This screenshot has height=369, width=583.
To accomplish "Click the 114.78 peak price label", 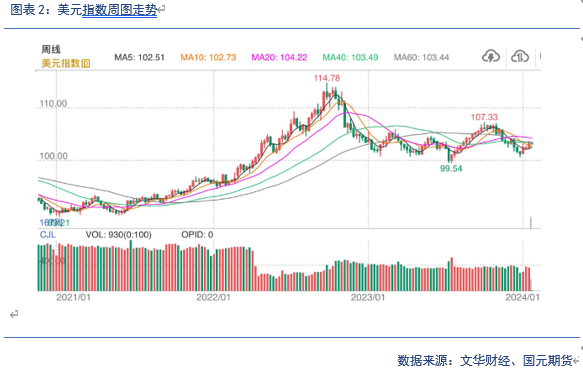I will point(327,78).
